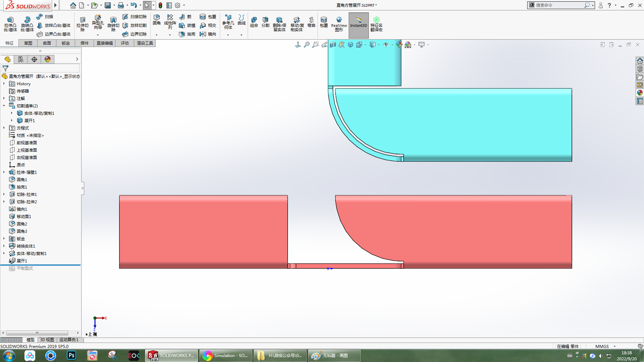Choose the 放样凸台/基体 loft tool
644x362 pixels.
[x=54, y=25]
